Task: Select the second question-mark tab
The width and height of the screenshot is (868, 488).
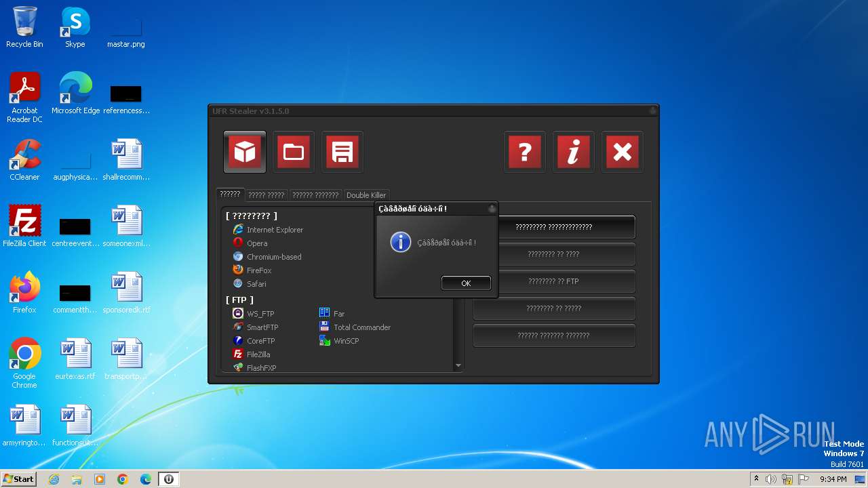Action: [267, 195]
